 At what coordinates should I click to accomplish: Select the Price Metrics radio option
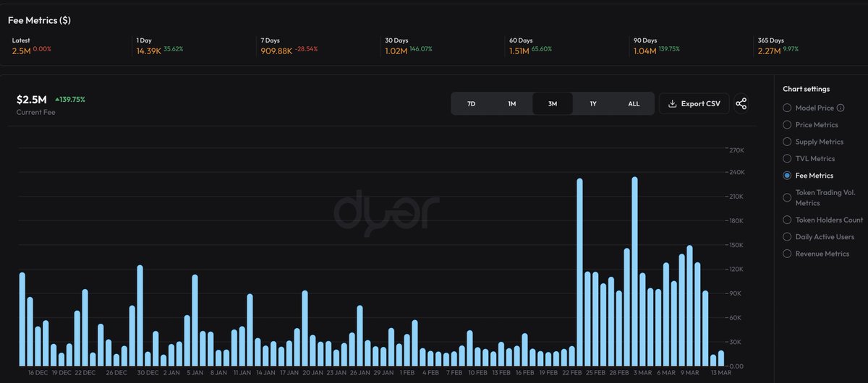[x=787, y=125]
